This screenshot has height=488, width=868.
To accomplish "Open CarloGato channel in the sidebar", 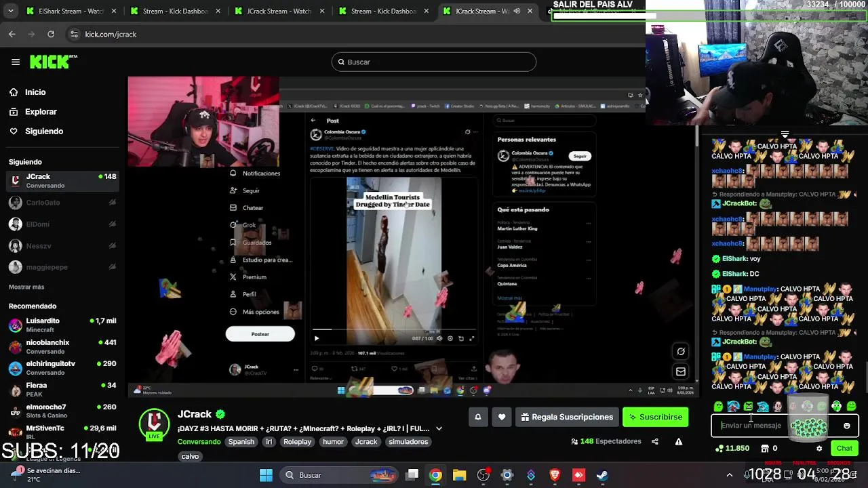I will pyautogui.click(x=62, y=202).
